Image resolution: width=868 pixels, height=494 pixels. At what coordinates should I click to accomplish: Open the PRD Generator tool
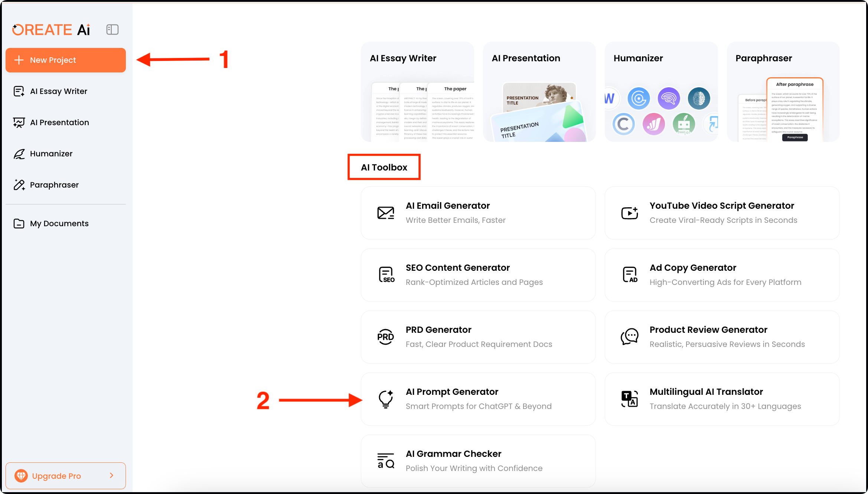(x=478, y=337)
